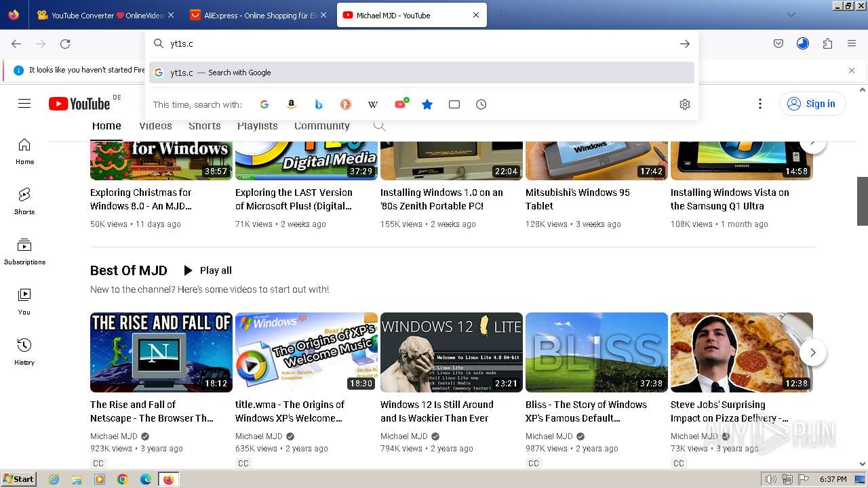The height and width of the screenshot is (488, 868).
Task: Open a new browser tab
Action: [x=501, y=15]
